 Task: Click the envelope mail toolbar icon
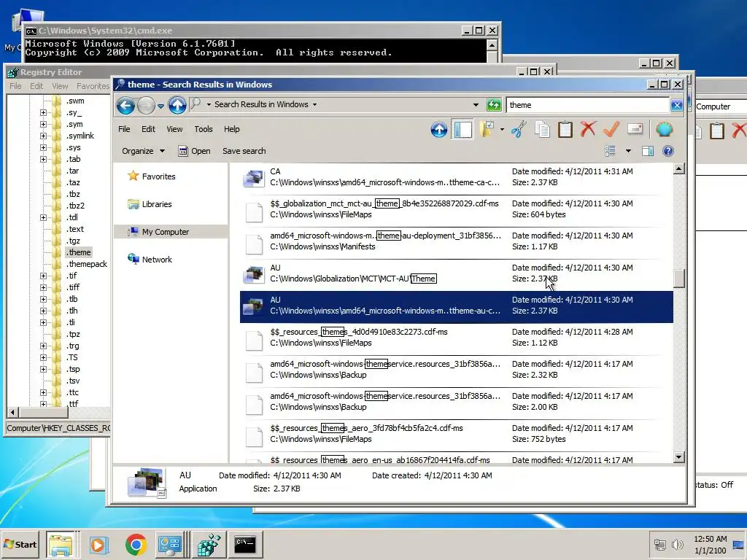click(x=635, y=129)
